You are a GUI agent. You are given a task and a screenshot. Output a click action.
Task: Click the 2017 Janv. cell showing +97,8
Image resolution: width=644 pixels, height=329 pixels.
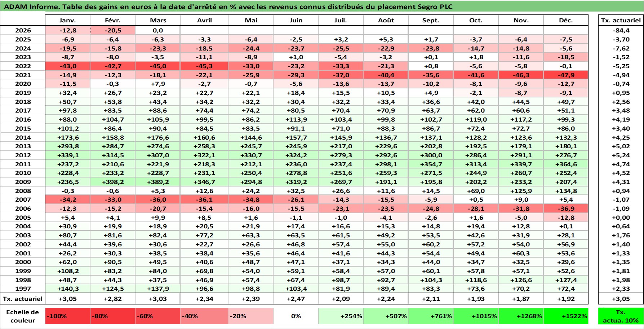(x=68, y=110)
